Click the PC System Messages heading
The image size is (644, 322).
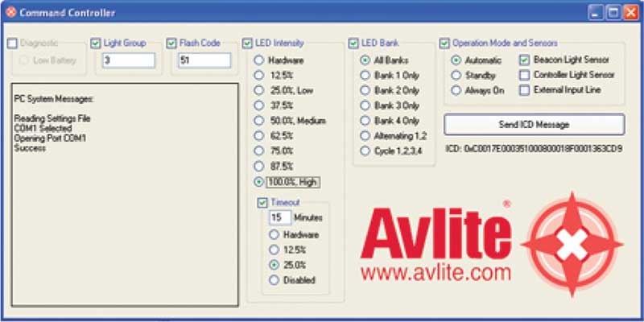(x=54, y=99)
